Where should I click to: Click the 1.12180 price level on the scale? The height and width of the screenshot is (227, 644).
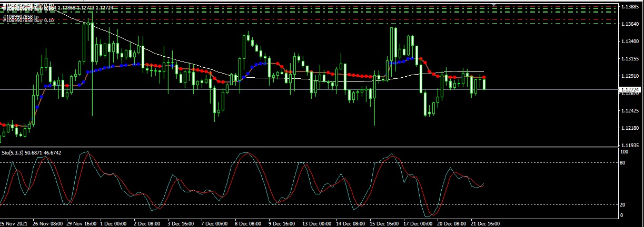pyautogui.click(x=630, y=128)
